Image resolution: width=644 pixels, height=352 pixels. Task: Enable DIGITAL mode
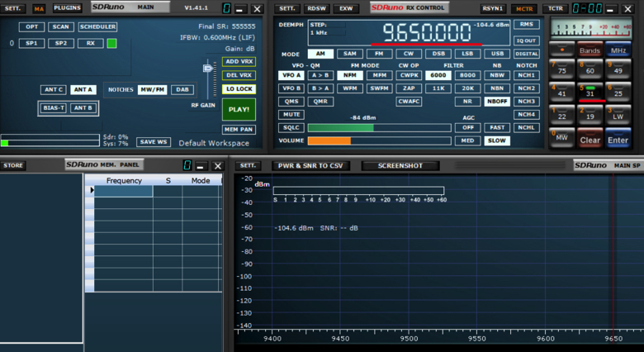[527, 54]
